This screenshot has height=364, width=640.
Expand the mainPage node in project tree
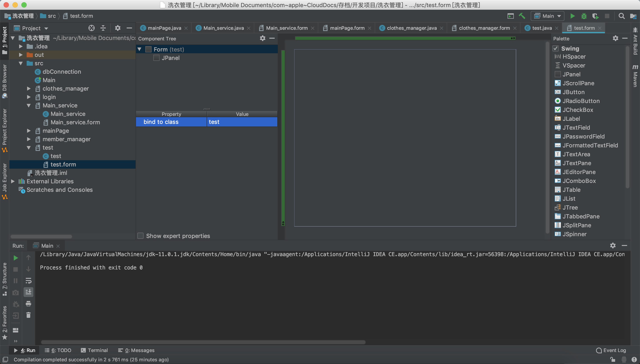point(29,131)
